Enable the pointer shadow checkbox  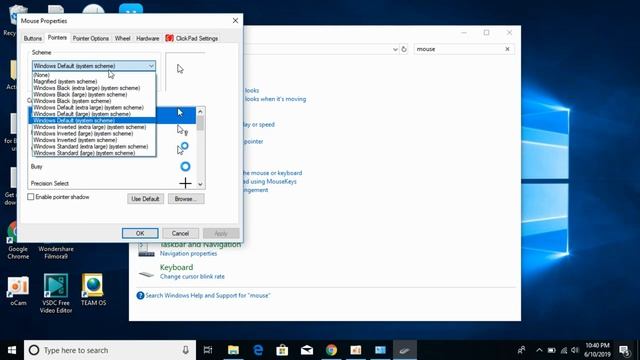click(31, 197)
